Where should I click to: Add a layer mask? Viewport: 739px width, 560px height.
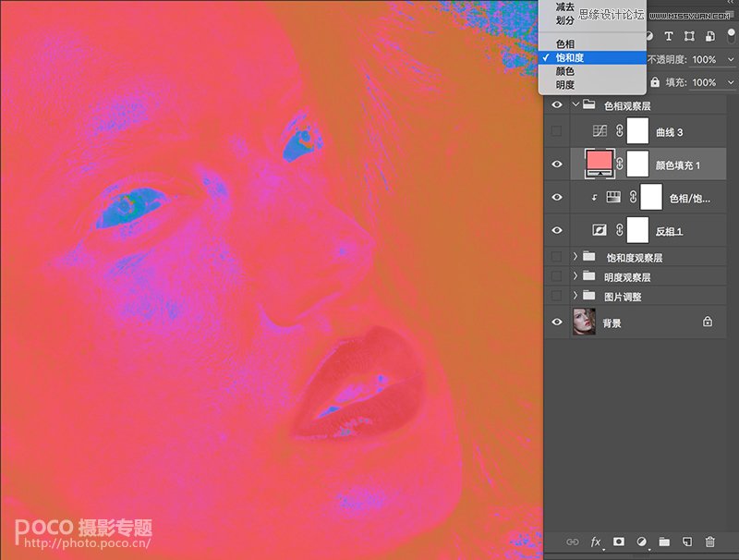[618, 542]
